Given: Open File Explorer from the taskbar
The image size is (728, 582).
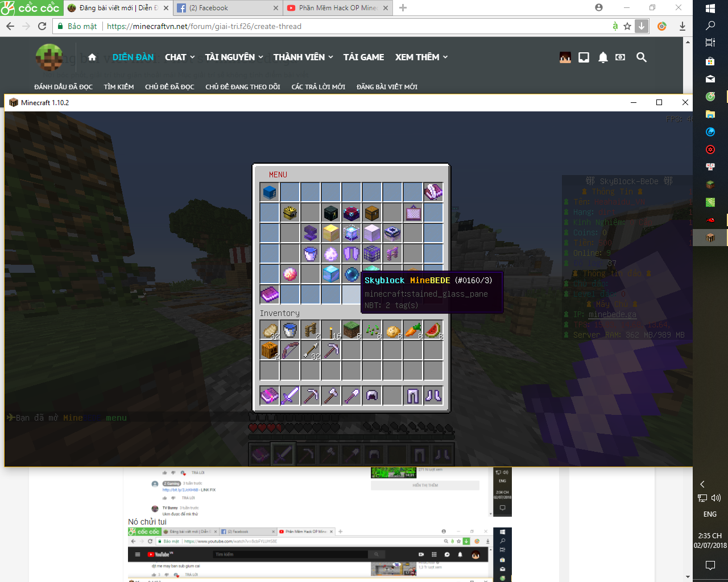Looking at the screenshot, I should 710,114.
